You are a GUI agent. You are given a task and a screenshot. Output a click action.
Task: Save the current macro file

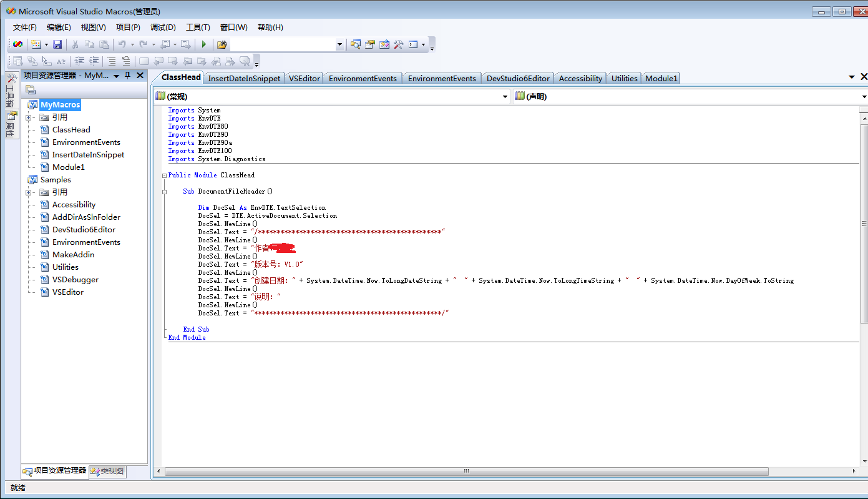57,44
